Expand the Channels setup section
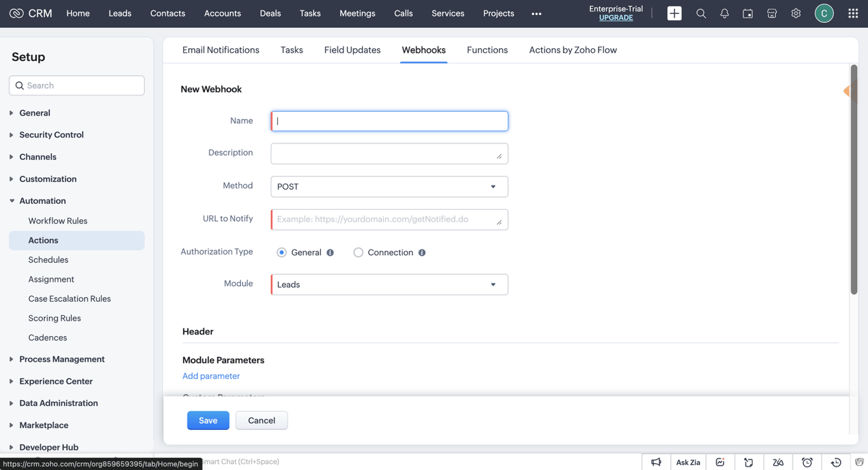 coord(37,157)
